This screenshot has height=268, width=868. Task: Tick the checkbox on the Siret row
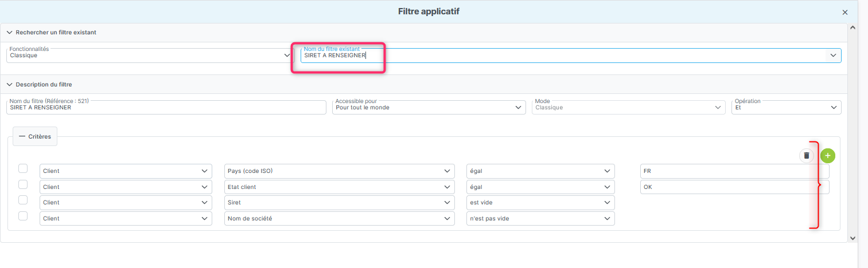coord(23,200)
